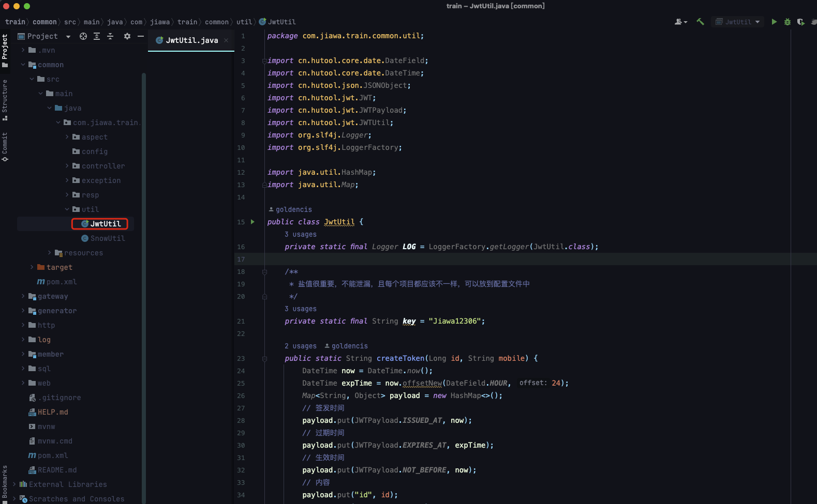Collapse the main folder
Image resolution: width=817 pixels, height=504 pixels.
[40, 94]
